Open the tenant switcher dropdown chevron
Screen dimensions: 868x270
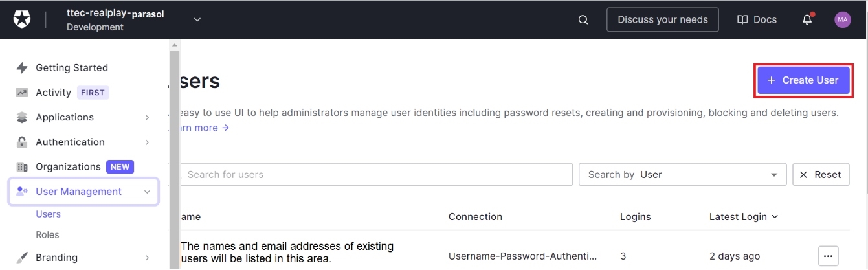[197, 19]
